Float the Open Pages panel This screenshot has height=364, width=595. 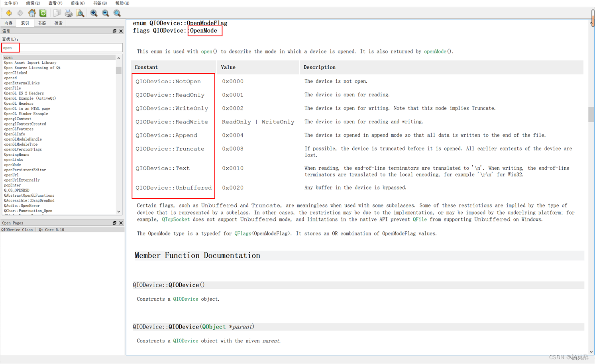pos(114,223)
